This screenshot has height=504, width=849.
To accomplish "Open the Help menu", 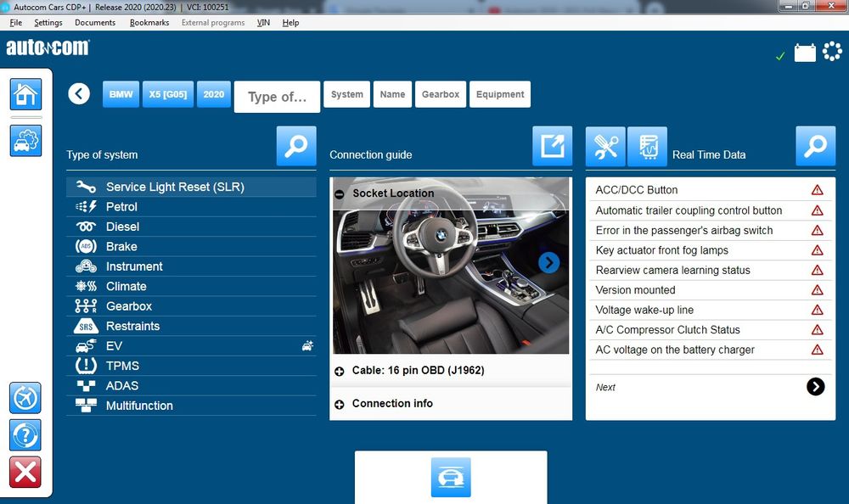I will (x=290, y=23).
